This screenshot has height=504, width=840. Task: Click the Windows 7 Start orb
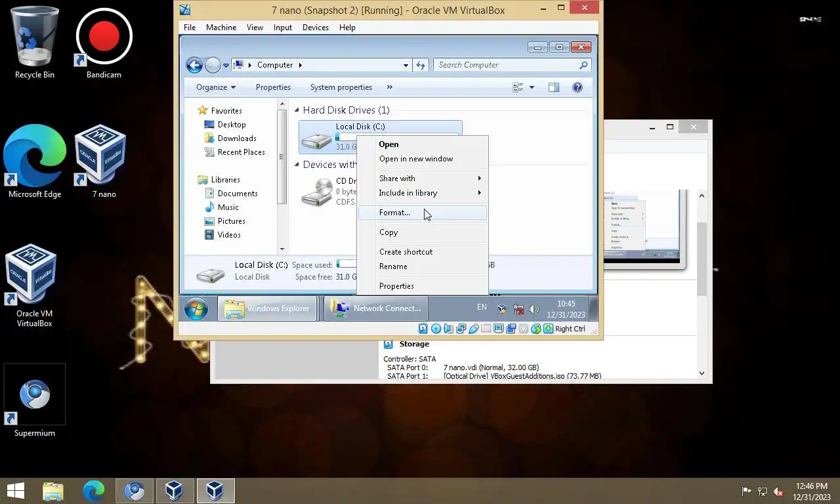coord(196,308)
